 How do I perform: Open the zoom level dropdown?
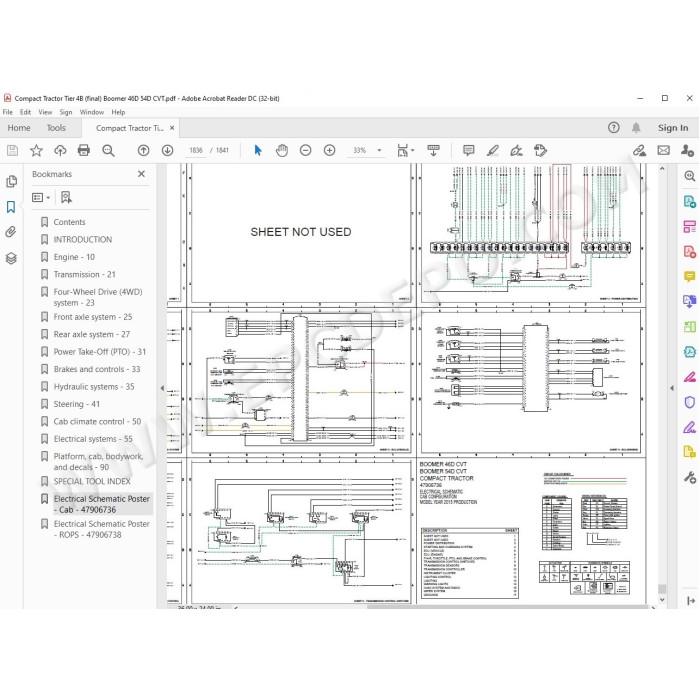pos(379,150)
